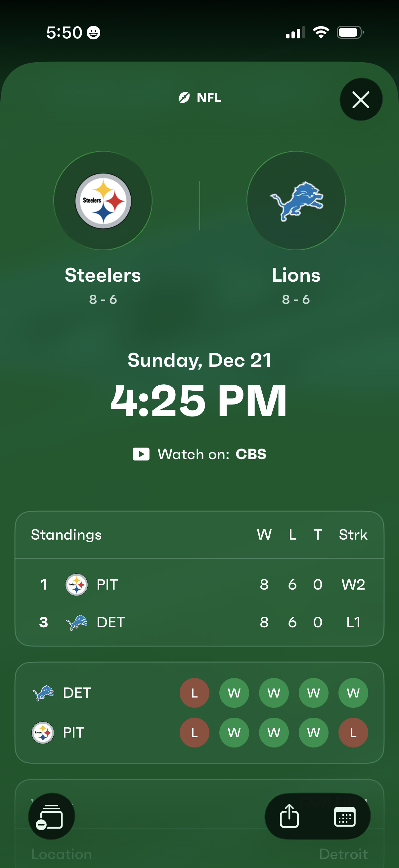Screen dimensions: 399x868
Task: Close the NFL game details sheet
Action: click(361, 99)
